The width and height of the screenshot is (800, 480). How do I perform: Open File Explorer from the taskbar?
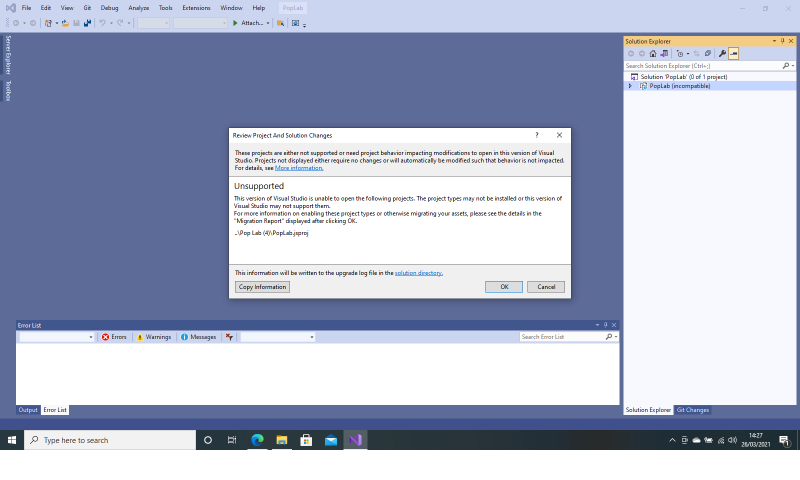click(x=282, y=440)
